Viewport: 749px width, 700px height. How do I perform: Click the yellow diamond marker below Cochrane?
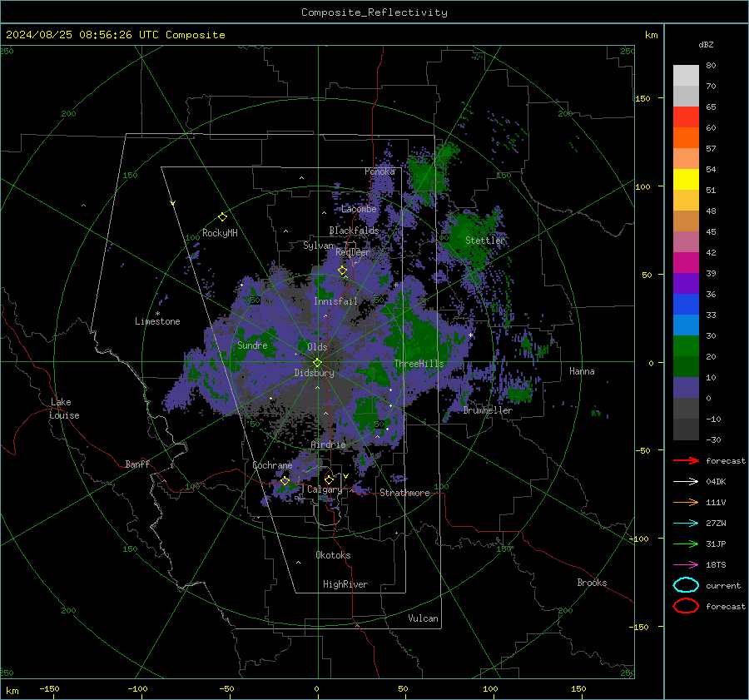click(x=285, y=481)
